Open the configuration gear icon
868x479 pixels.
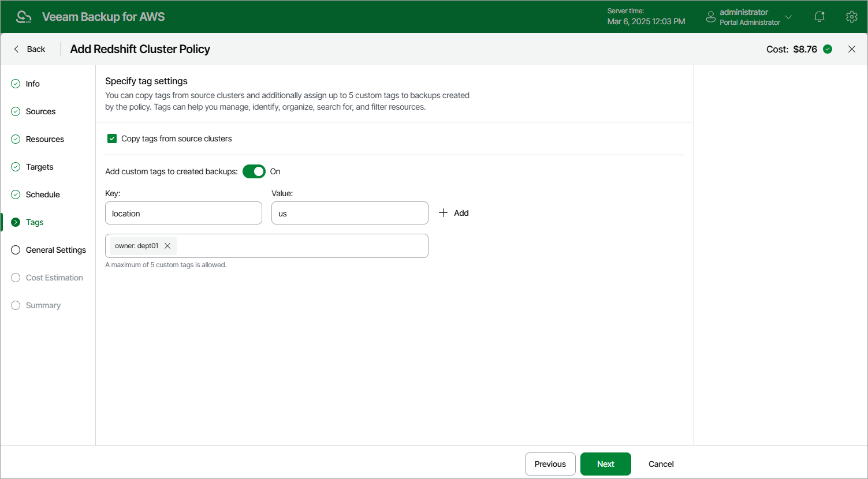point(851,16)
